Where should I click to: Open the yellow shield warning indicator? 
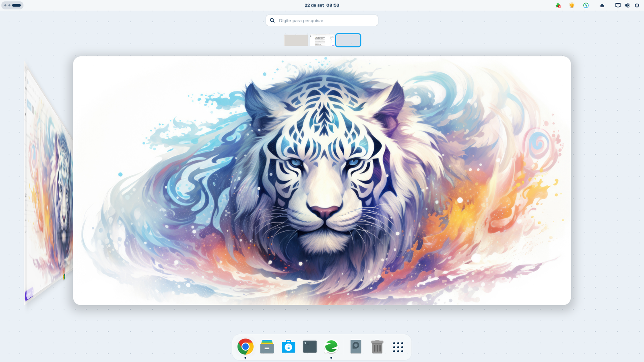572,5
